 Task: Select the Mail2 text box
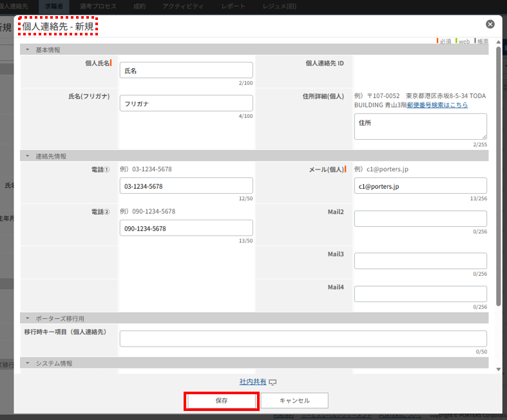(420, 218)
